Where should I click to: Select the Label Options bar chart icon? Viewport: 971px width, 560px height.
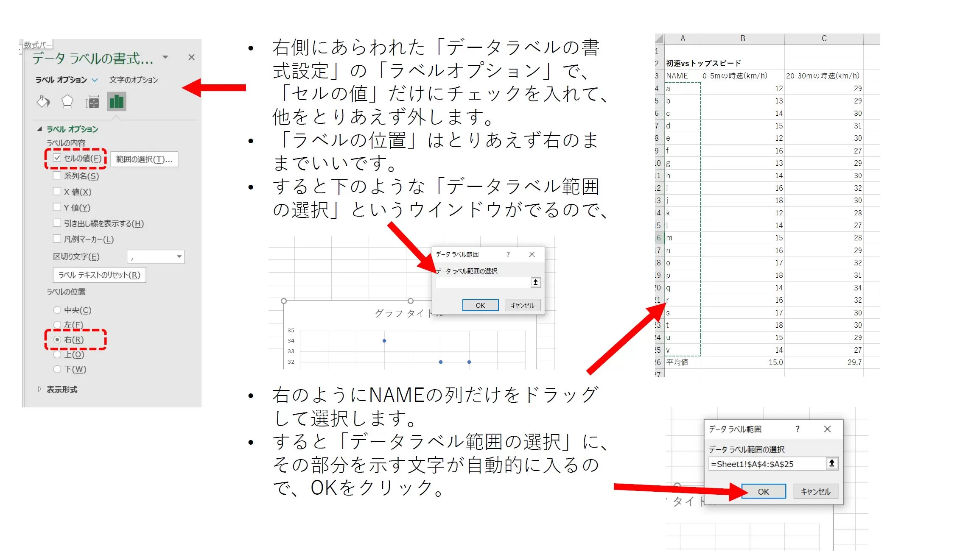[x=117, y=102]
